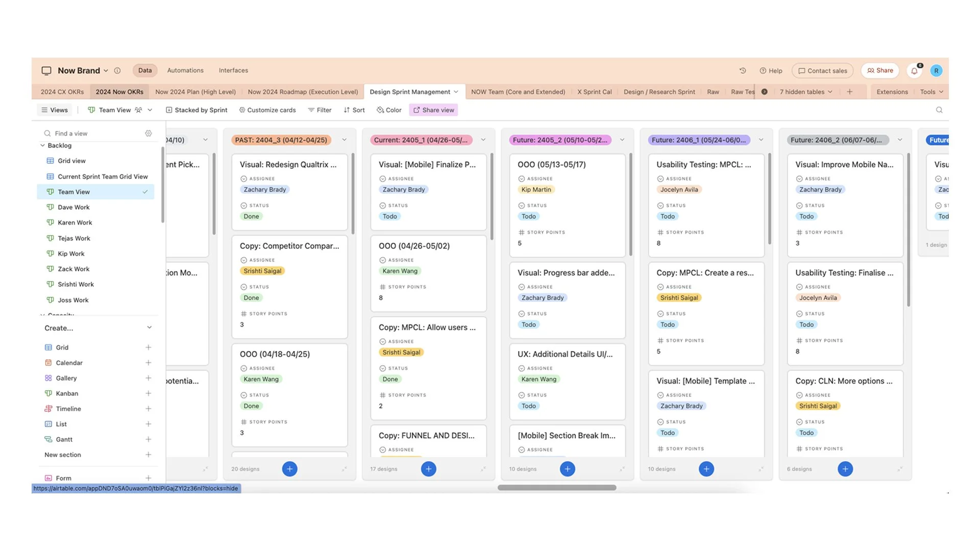Image resolution: width=980 pixels, height=551 pixels.
Task: Open the Automations tab
Action: tap(185, 70)
